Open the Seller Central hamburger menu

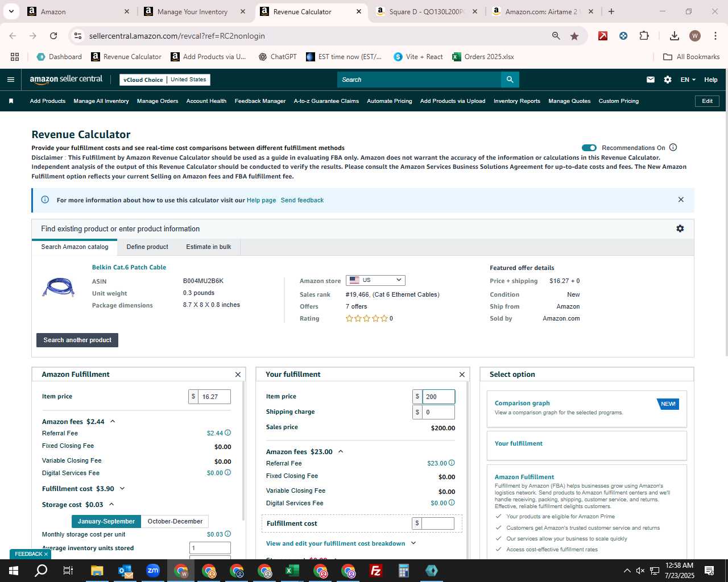[10, 80]
